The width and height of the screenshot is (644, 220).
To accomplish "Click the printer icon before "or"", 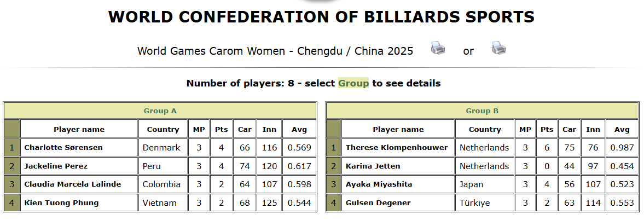I will [438, 48].
